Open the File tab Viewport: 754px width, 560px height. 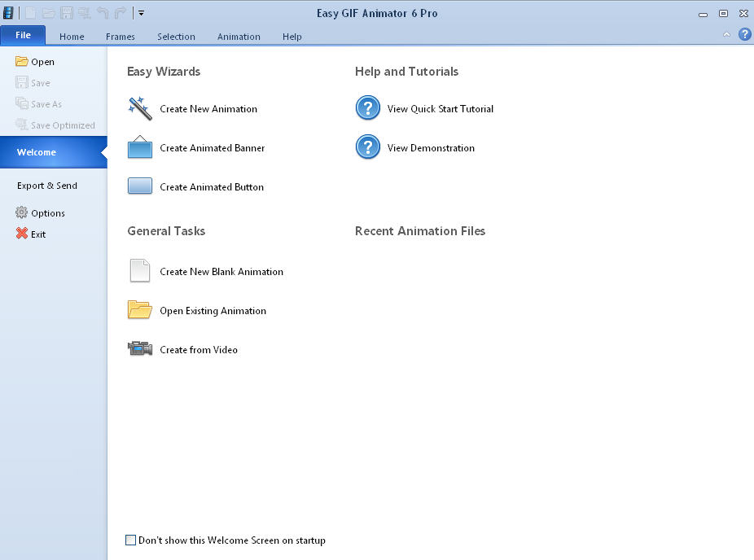pos(23,35)
